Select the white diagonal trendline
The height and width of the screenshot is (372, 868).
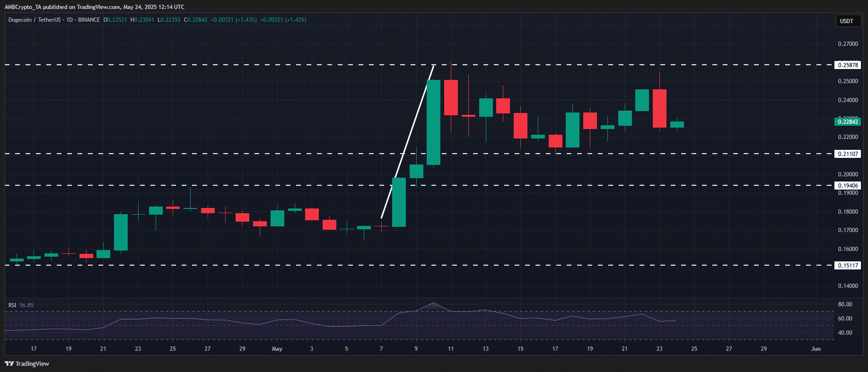(407, 142)
